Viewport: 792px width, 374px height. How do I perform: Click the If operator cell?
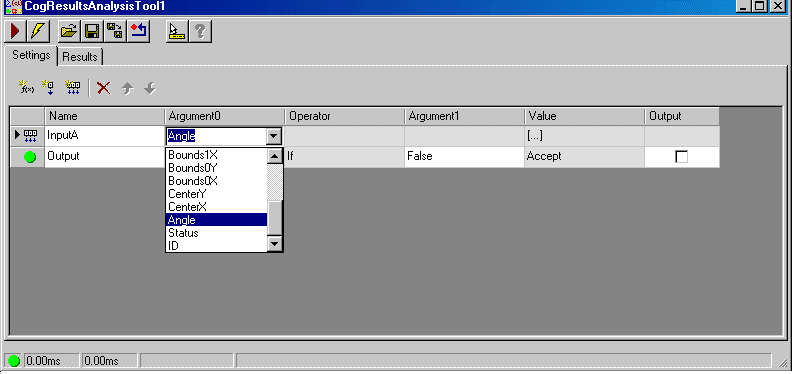[x=344, y=157]
